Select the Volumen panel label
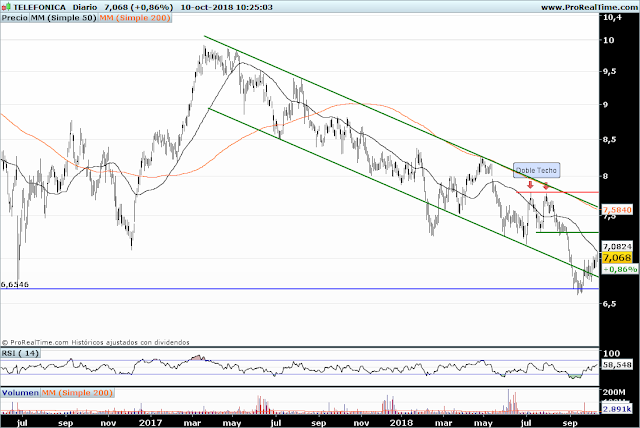The width and height of the screenshot is (640, 428). click(20, 393)
